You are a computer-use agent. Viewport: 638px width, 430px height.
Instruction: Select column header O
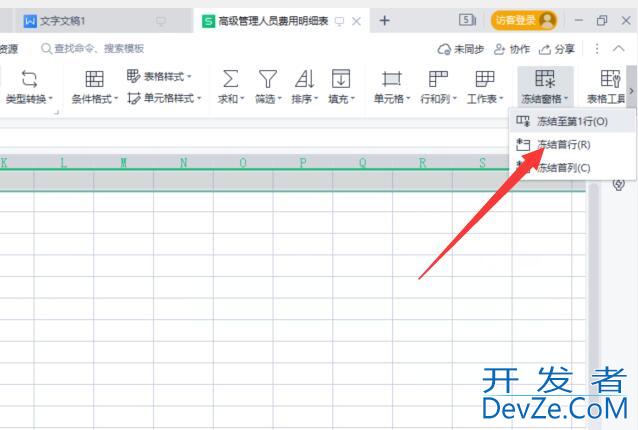(x=243, y=163)
